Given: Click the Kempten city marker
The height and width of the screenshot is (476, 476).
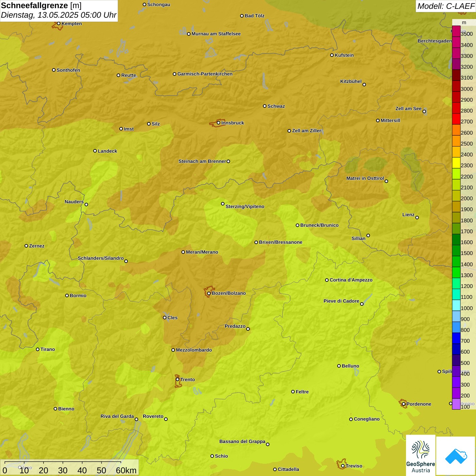Looking at the screenshot, I should point(58,23).
